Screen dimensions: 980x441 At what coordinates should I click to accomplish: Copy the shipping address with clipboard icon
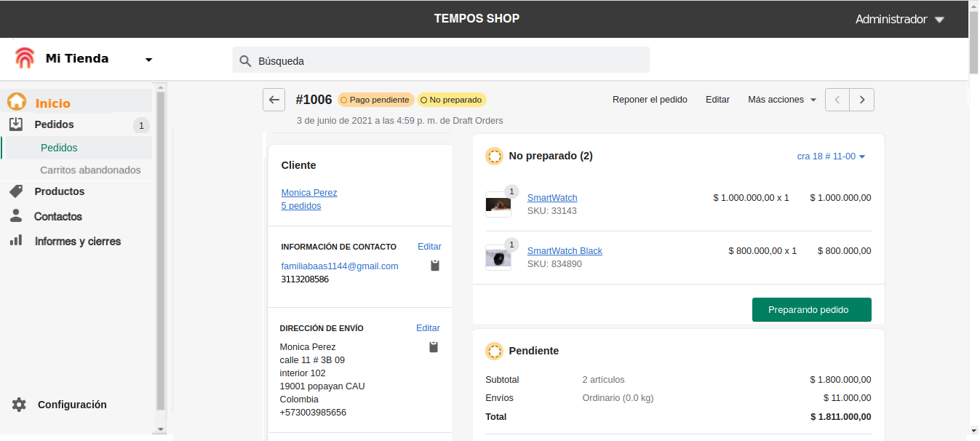pos(434,347)
